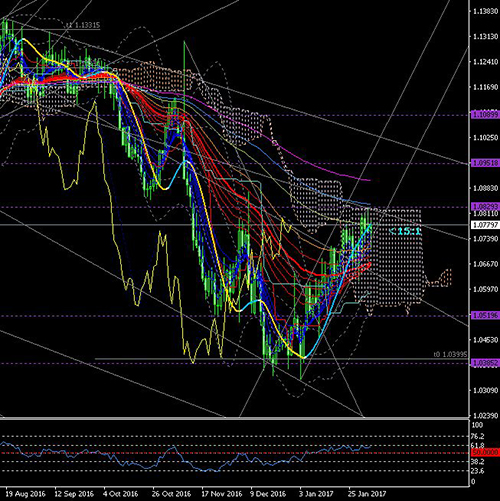Select the 76.2 indicator level value
Screen dimensions: 500x501
coord(478,436)
